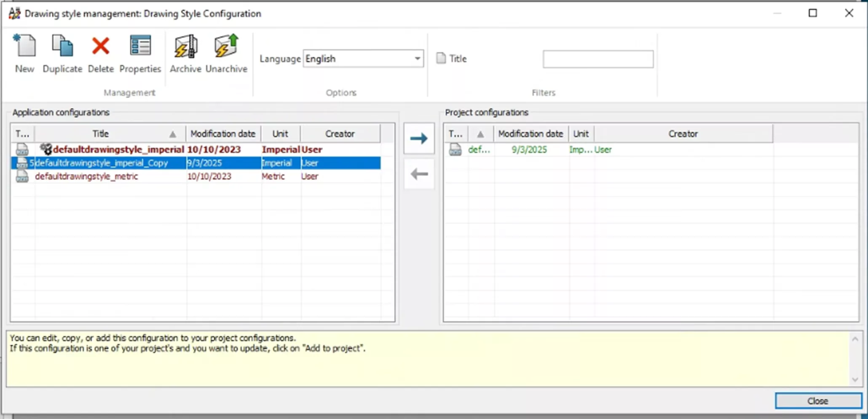Sort application list by Title column

[x=110, y=134]
